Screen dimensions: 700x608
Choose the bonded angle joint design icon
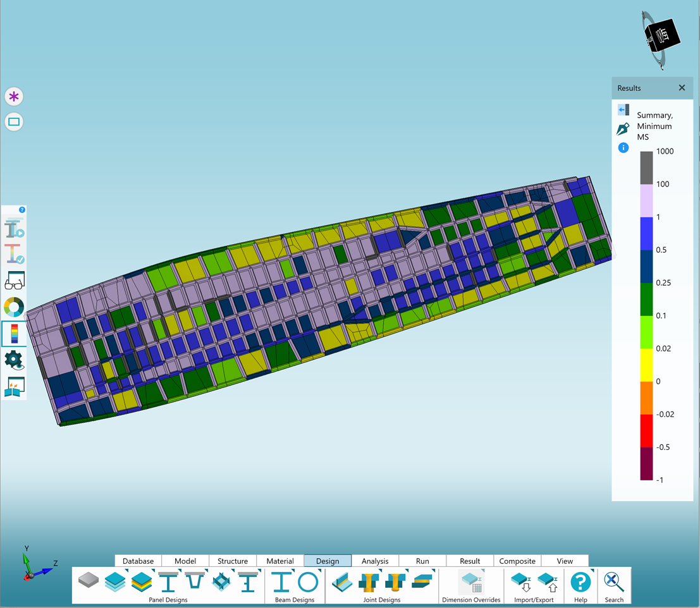342,582
